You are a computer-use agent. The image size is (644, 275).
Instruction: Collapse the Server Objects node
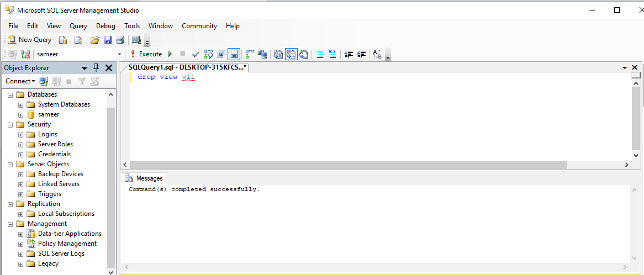pos(10,165)
